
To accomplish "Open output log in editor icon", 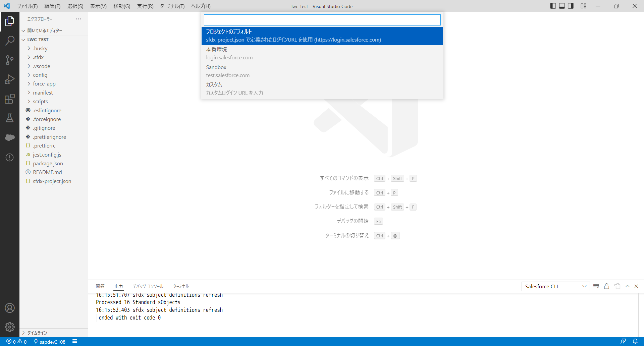I will pos(617,286).
